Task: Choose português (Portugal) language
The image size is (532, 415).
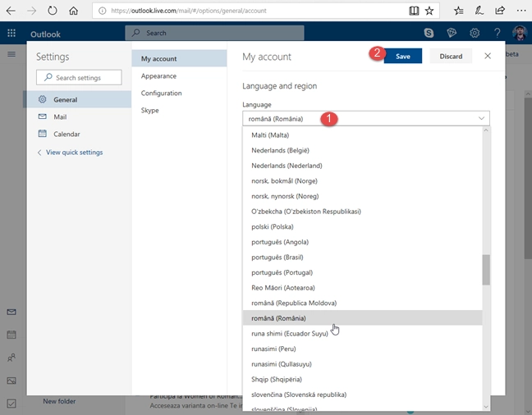Action: tap(362, 272)
